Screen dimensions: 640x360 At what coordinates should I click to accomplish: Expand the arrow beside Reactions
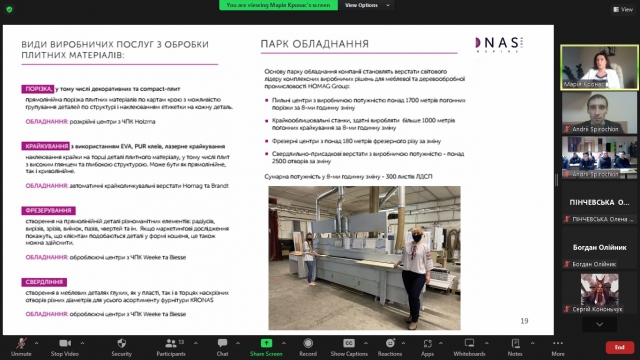[403, 344]
